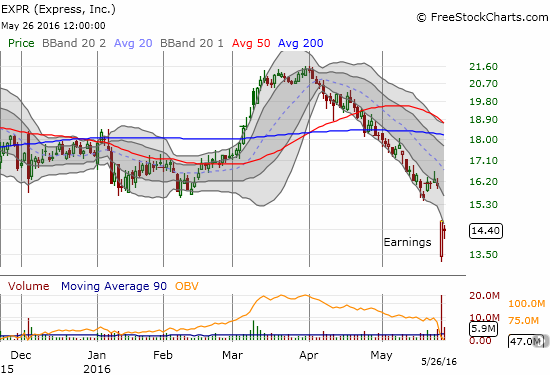Click the 75.0M OBV axis label
Viewport: 550px width, 375px height.
point(523,321)
